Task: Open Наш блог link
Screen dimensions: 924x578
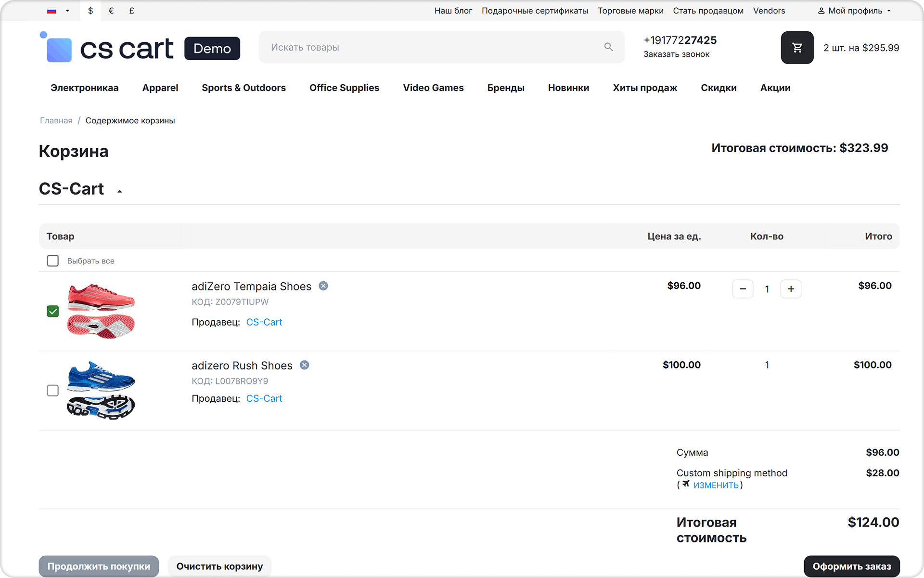Action: (453, 11)
